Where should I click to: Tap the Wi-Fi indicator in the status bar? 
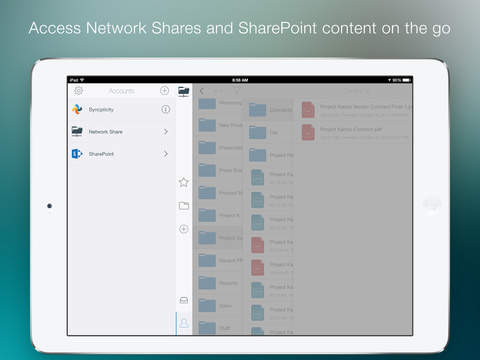click(82, 80)
